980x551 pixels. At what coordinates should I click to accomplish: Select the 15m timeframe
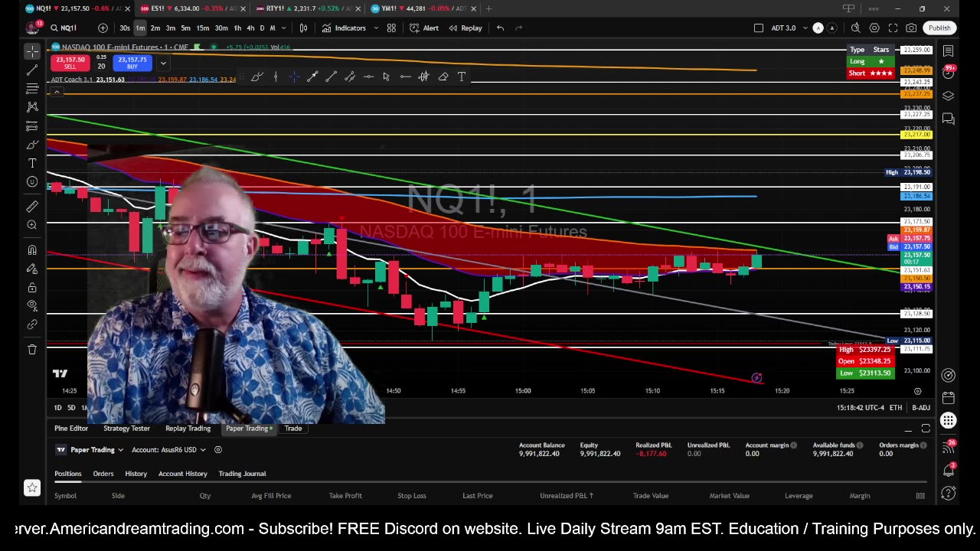[202, 28]
